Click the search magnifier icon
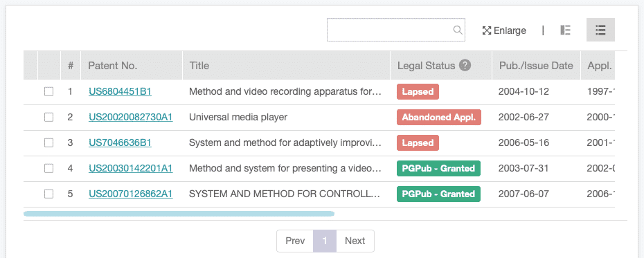This screenshot has width=644, height=258. [458, 30]
